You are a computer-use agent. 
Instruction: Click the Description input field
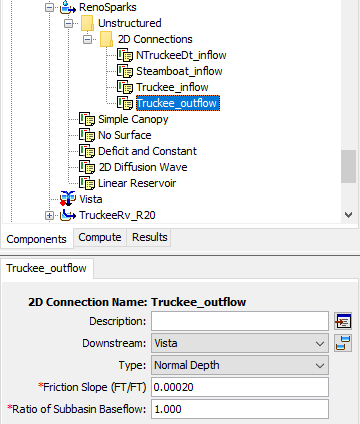240,321
